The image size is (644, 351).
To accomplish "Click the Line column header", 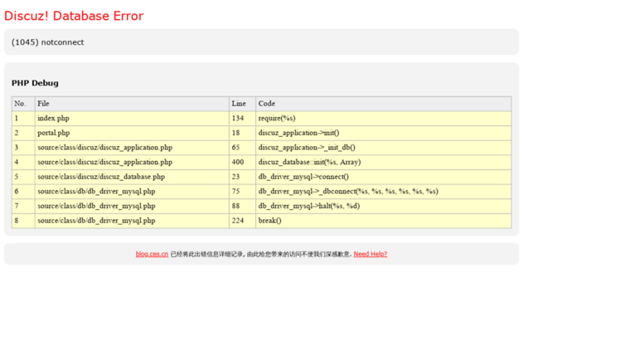I will coord(242,104).
